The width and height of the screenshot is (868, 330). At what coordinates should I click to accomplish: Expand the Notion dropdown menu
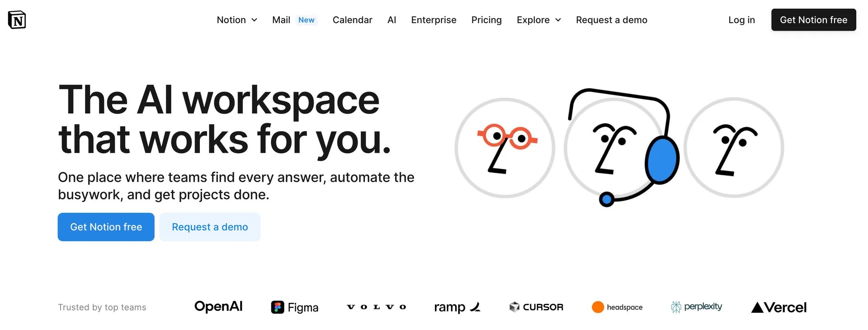pyautogui.click(x=237, y=20)
